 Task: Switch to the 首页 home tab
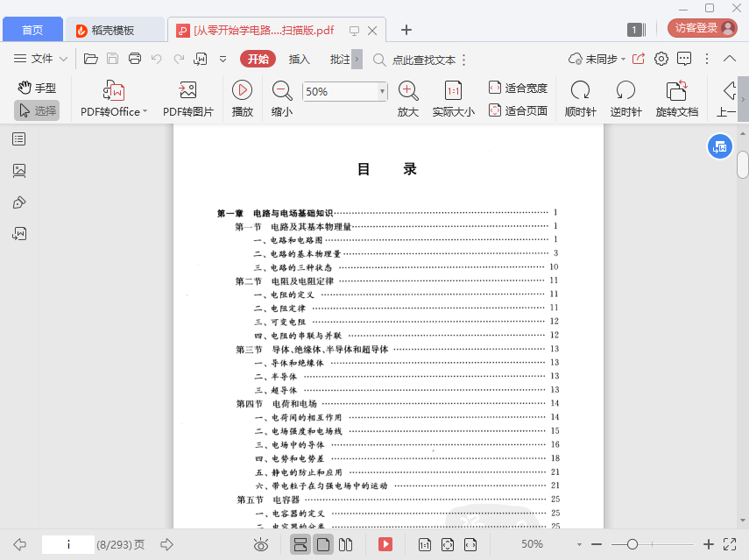(x=32, y=30)
